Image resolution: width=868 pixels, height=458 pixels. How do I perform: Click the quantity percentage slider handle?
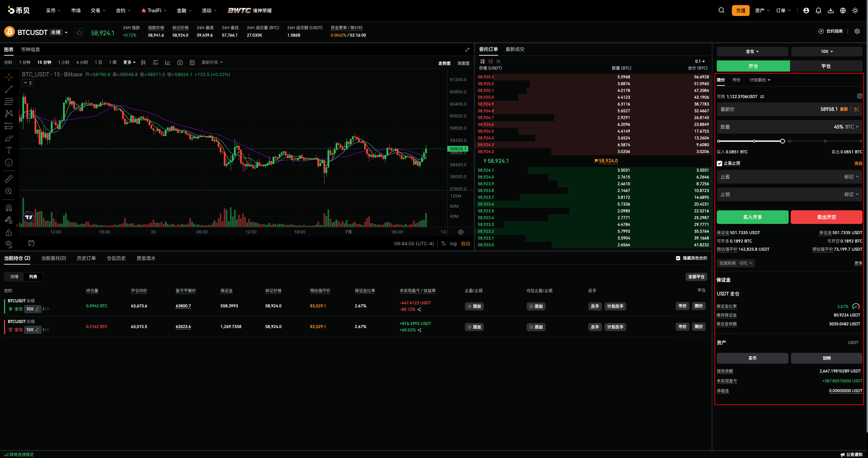tap(782, 141)
